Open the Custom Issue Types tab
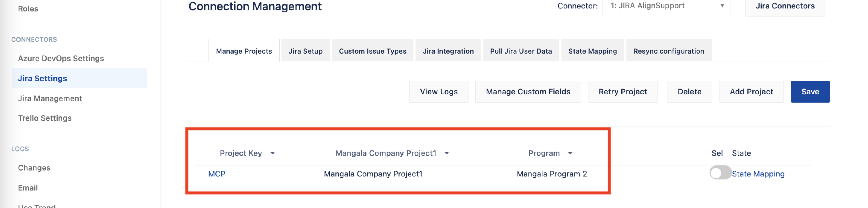Image resolution: width=868 pixels, height=208 pixels. point(372,51)
